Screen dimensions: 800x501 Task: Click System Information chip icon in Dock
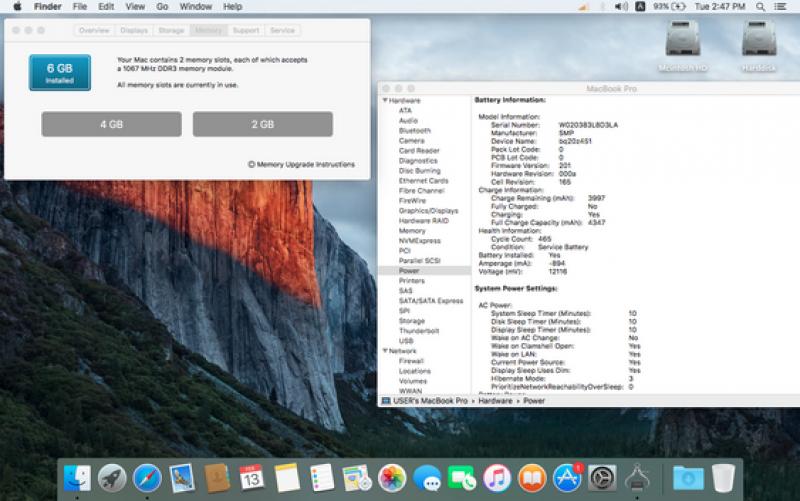(637, 478)
